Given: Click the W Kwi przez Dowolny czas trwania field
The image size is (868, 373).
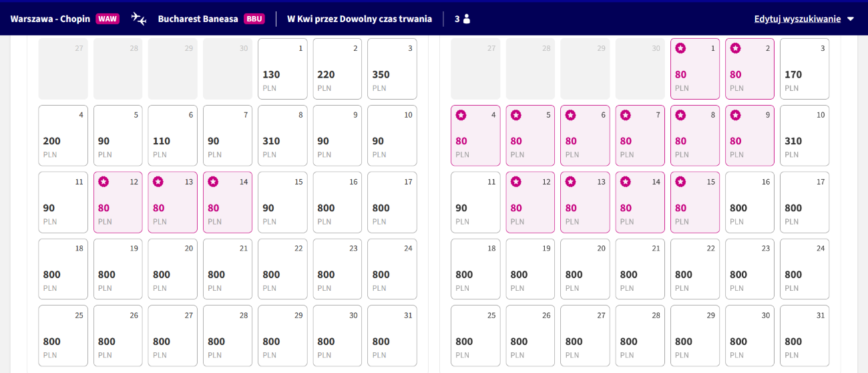Looking at the screenshot, I should pyautogui.click(x=359, y=19).
